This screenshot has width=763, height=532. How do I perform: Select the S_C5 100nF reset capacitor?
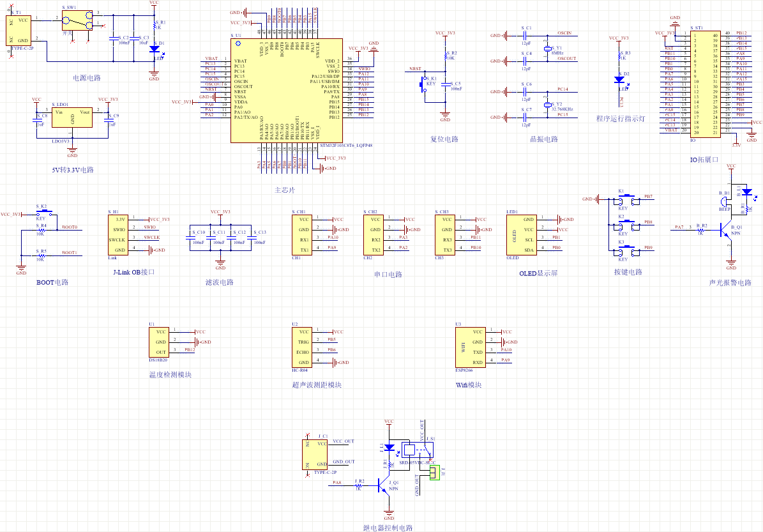coord(445,85)
